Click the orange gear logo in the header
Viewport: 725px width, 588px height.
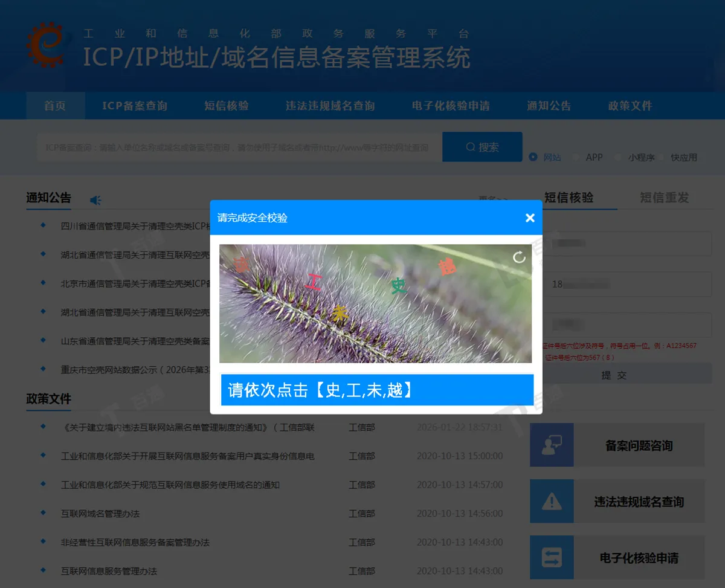click(x=45, y=45)
